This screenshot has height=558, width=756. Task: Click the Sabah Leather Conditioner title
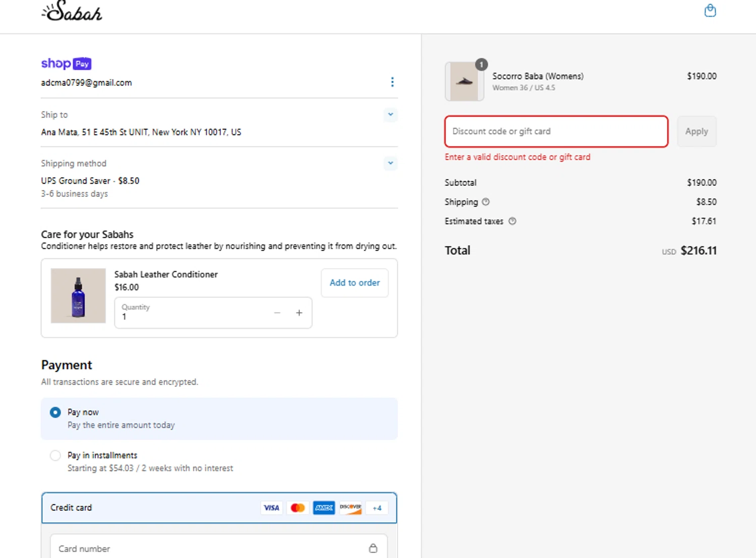tap(166, 274)
